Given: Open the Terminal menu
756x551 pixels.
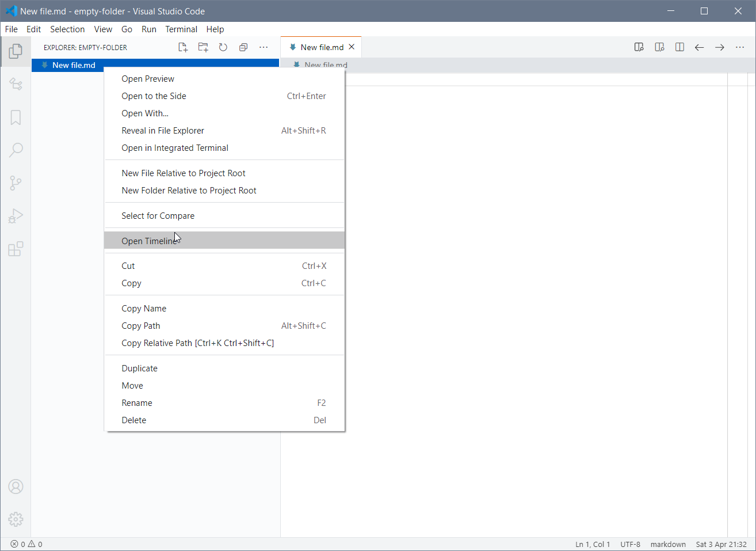Looking at the screenshot, I should pyautogui.click(x=181, y=29).
